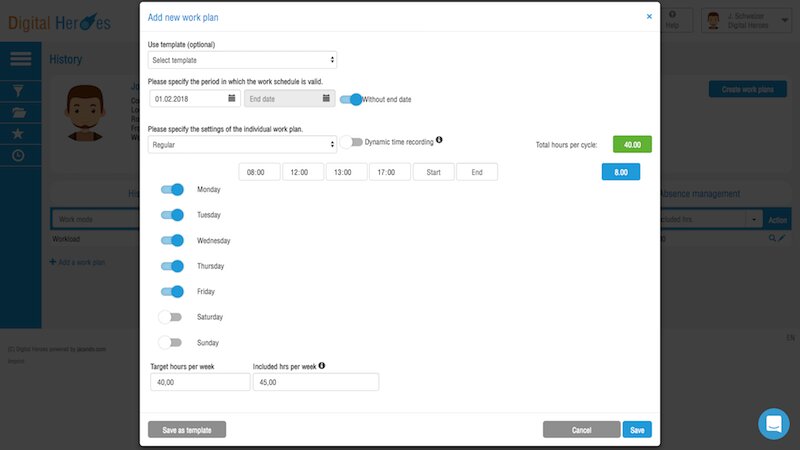Viewport: 800px width, 450px height.
Task: Click the Target hours per week field
Action: (x=198, y=382)
